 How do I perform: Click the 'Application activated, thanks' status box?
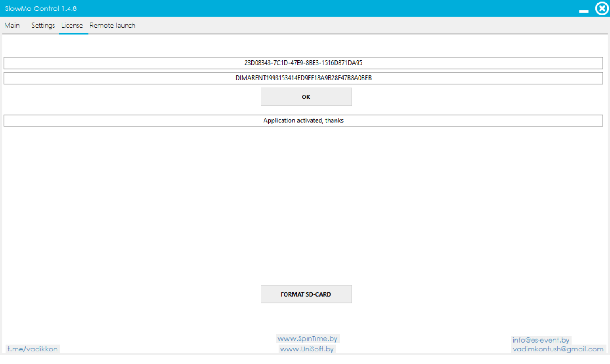tap(303, 121)
